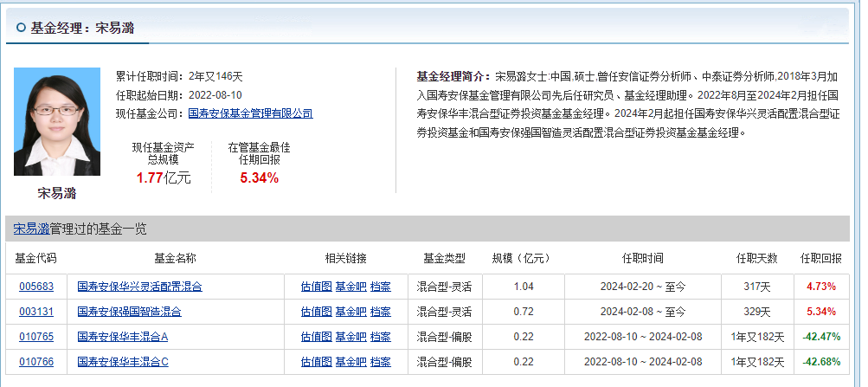Open 基金吧 for 国寿安保华丰混合C

(350, 362)
